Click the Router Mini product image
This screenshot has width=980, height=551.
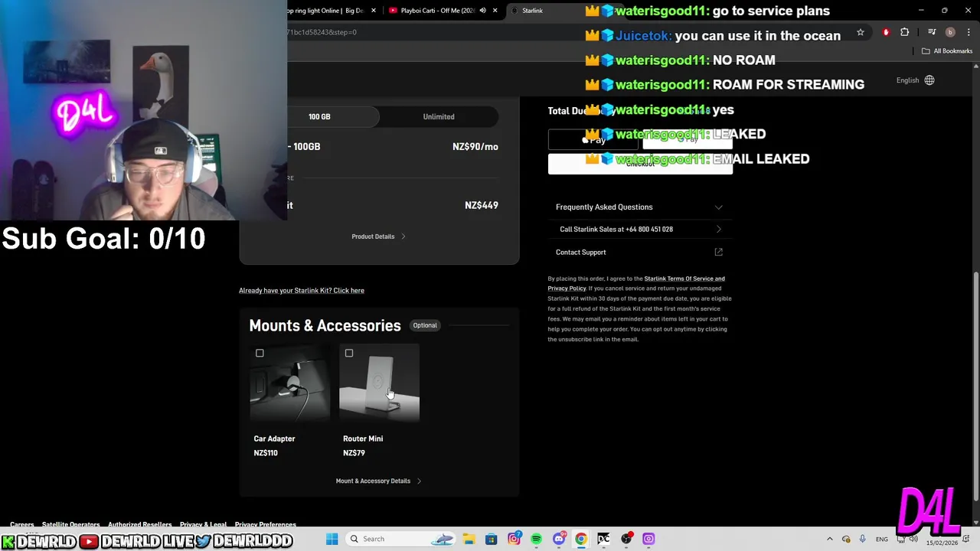tap(379, 383)
